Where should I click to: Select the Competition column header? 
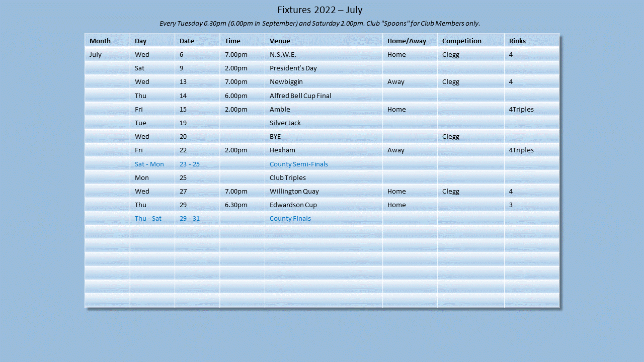coord(461,41)
